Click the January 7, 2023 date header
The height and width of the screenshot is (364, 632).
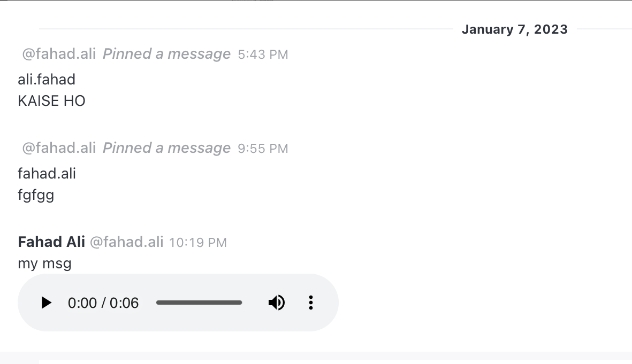click(514, 29)
